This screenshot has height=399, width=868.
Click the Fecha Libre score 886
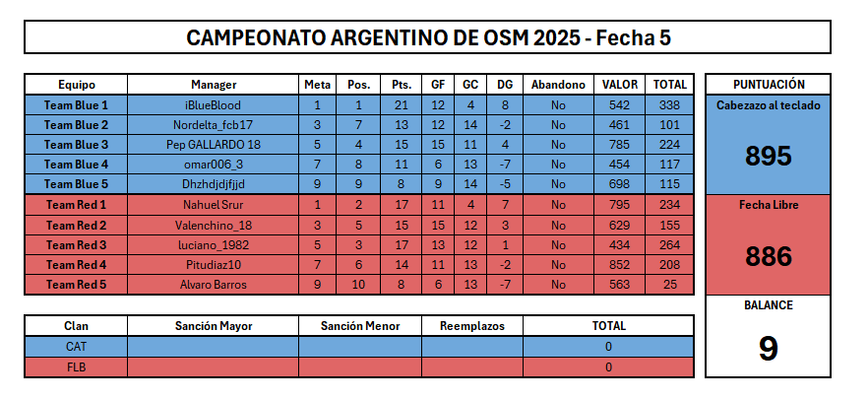(768, 256)
